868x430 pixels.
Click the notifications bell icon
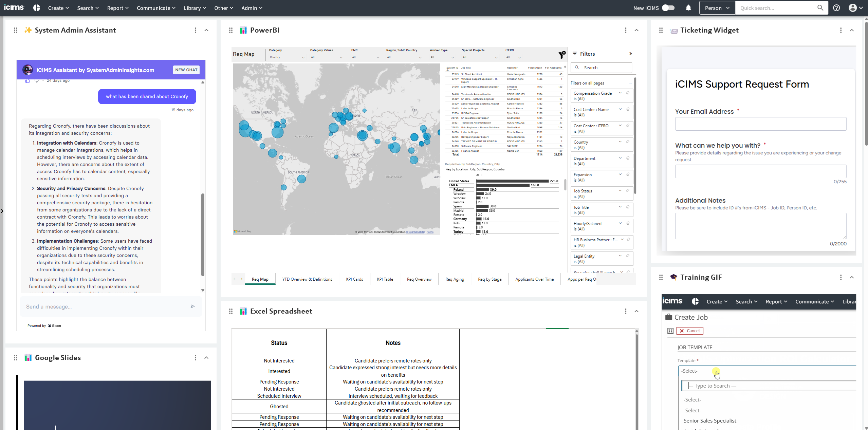(x=688, y=8)
